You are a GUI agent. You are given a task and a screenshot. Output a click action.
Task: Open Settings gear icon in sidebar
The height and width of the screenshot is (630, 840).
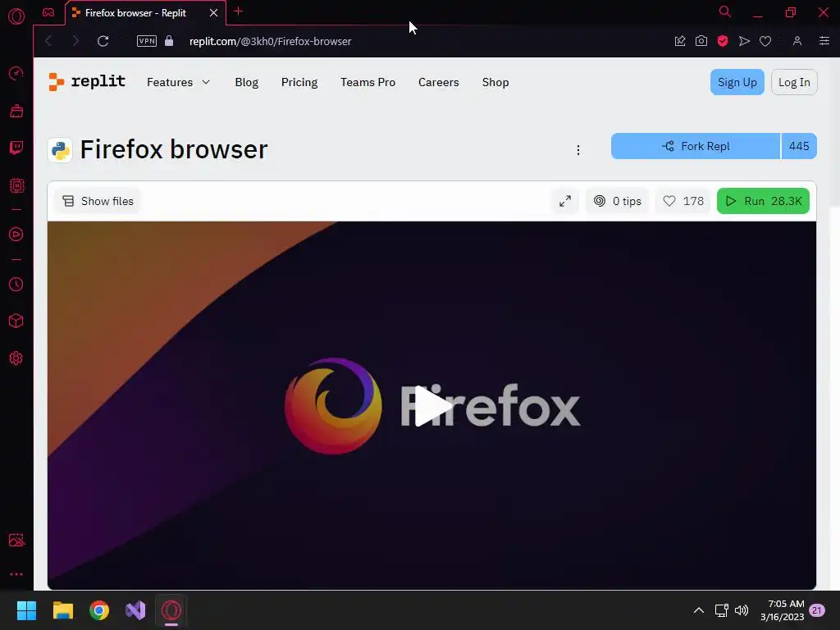(x=16, y=358)
